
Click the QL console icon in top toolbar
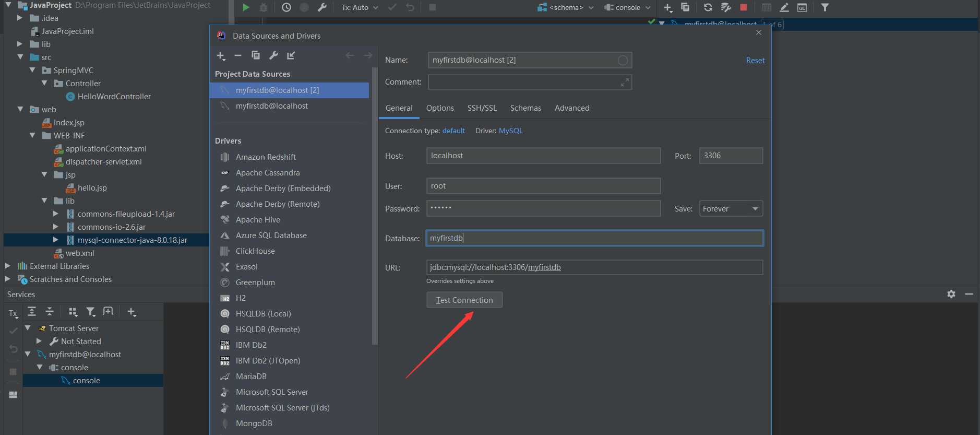pos(802,7)
